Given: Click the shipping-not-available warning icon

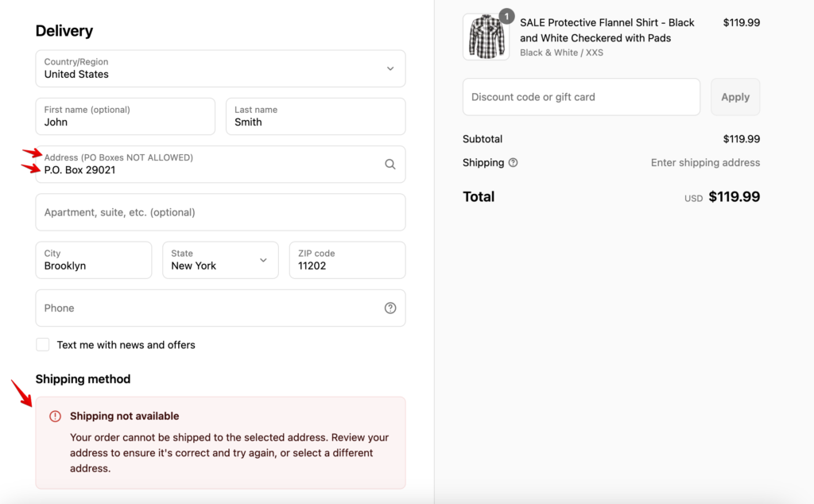Looking at the screenshot, I should point(55,416).
